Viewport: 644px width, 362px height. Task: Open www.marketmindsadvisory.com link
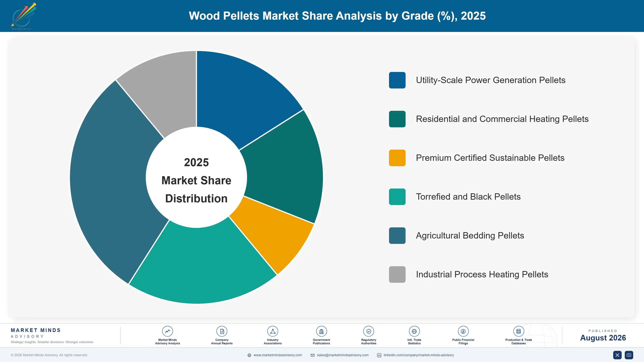coord(278,355)
